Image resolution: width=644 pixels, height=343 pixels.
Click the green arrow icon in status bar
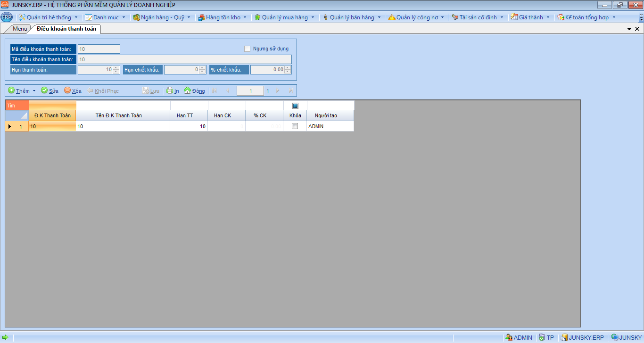(x=5, y=337)
